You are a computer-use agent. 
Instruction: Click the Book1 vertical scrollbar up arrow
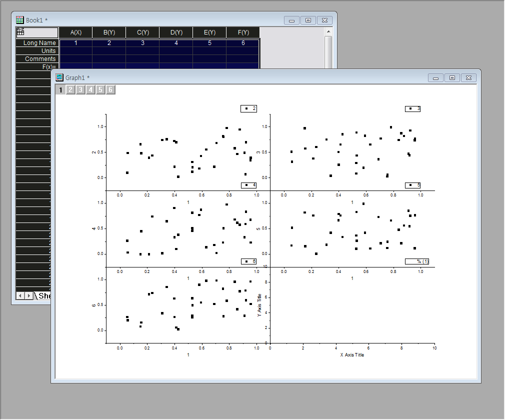328,31
